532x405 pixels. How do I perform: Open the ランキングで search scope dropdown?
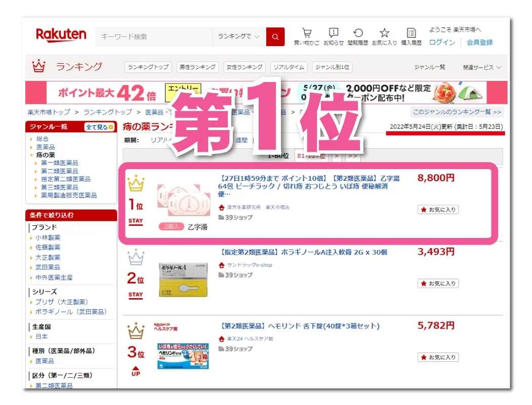[239, 36]
